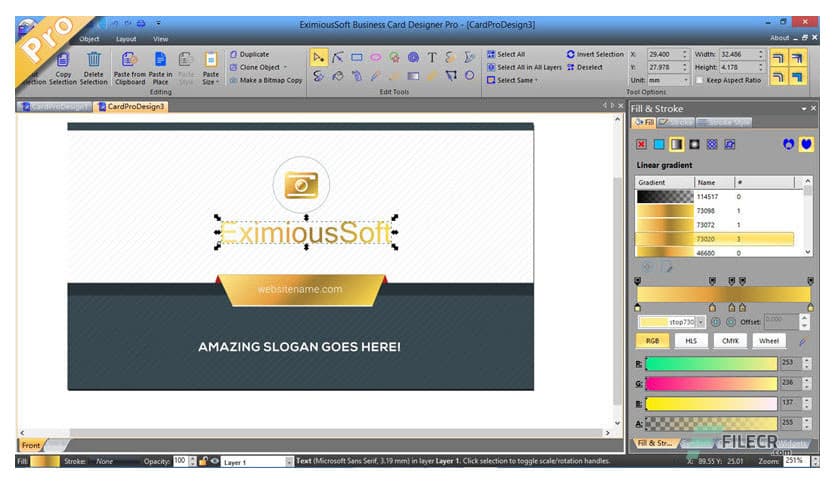Select gradient 73098 in the list

point(714,211)
